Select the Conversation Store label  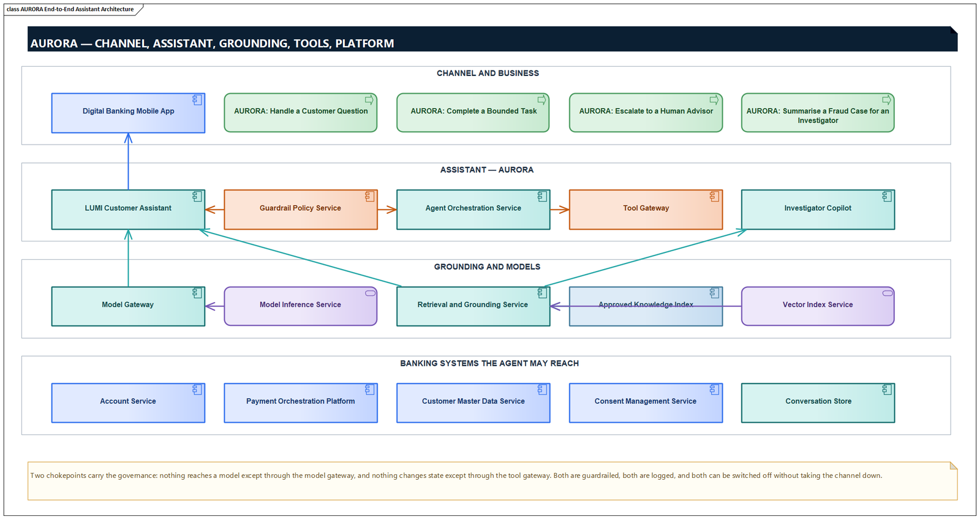818,401
